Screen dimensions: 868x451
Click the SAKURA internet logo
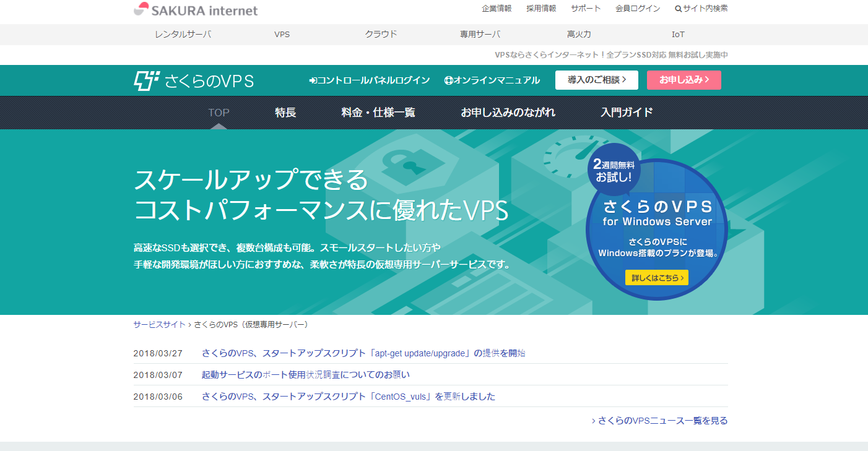point(196,9)
